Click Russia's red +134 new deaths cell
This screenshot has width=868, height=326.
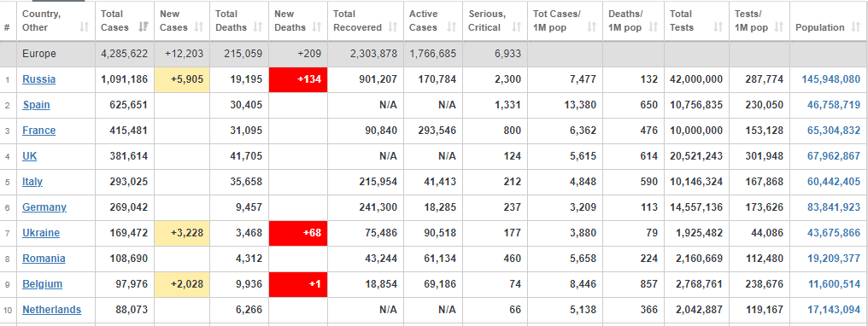coord(298,79)
